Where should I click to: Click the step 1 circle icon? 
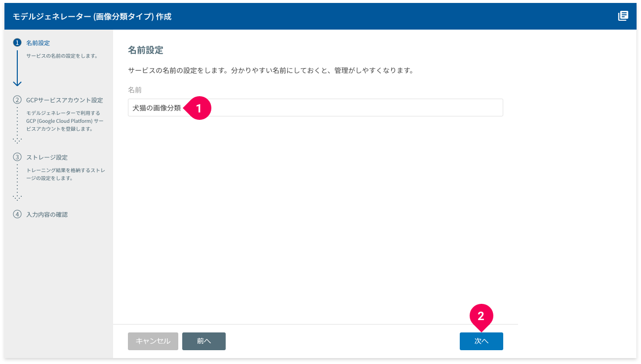coord(17,43)
